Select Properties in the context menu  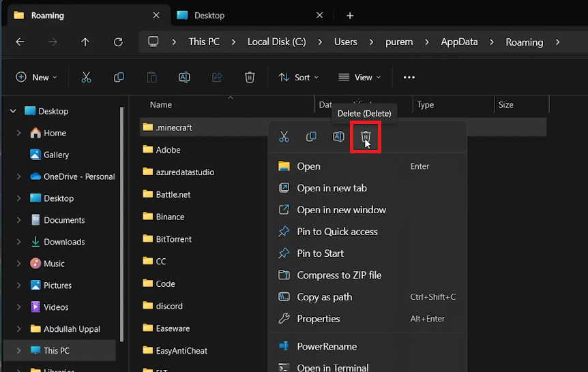tap(318, 319)
